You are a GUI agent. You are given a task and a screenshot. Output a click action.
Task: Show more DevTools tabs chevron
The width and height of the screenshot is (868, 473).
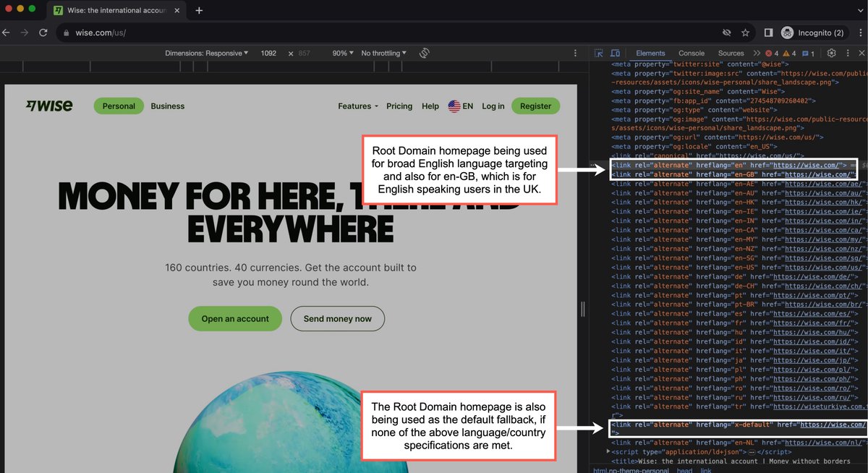pyautogui.click(x=757, y=53)
